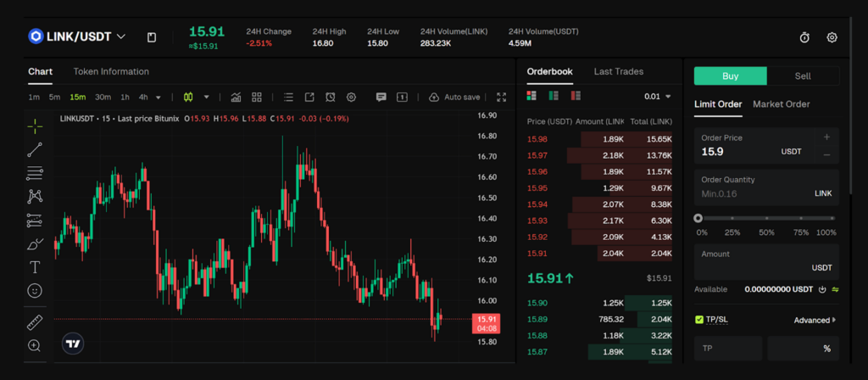Create an alert with alarm clock icon

point(331,97)
